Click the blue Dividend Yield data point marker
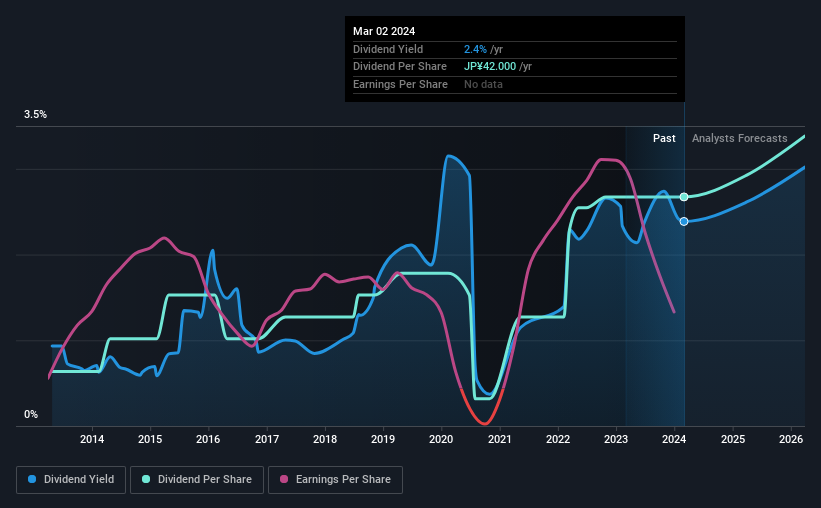 [x=684, y=222]
